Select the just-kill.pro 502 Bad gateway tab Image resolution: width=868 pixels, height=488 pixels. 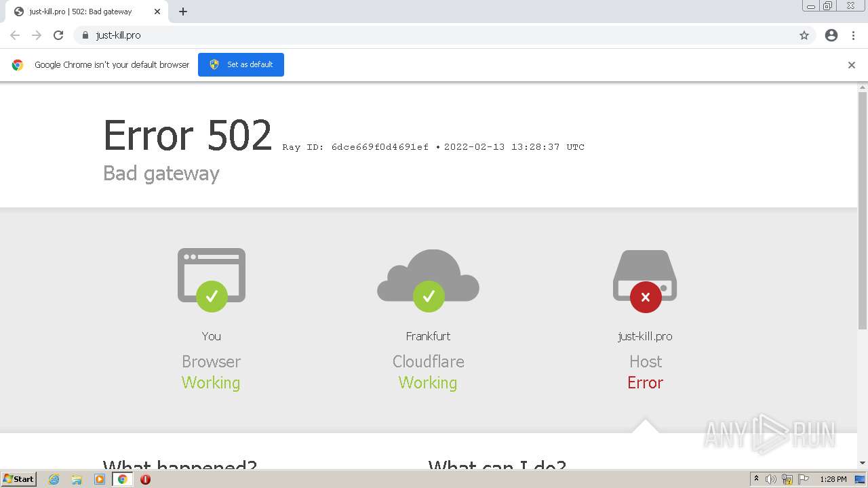coord(87,12)
